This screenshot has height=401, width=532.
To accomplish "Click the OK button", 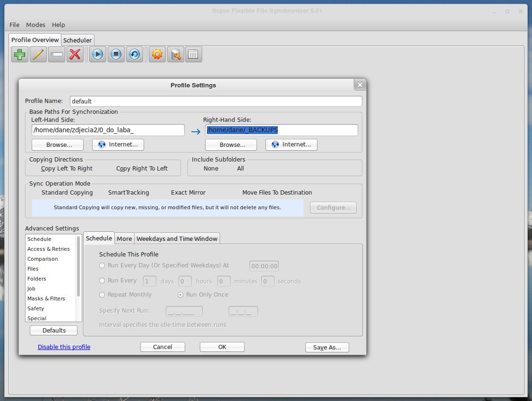I will pos(222,347).
